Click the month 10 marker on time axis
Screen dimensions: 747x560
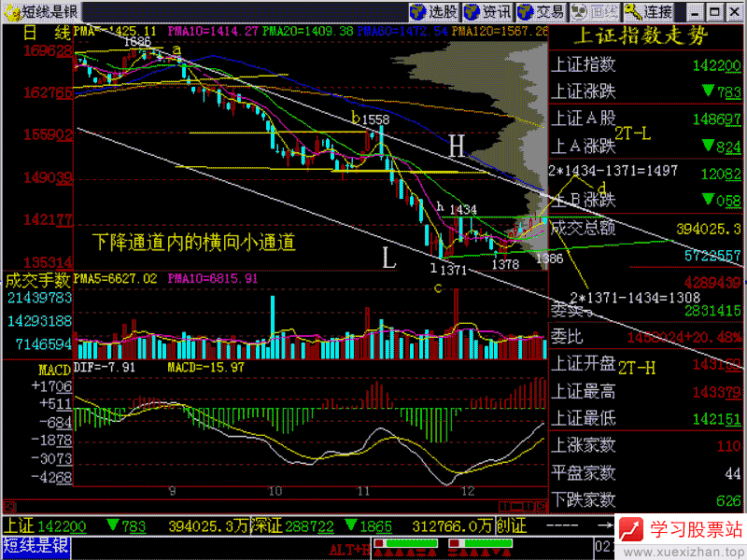(x=275, y=491)
